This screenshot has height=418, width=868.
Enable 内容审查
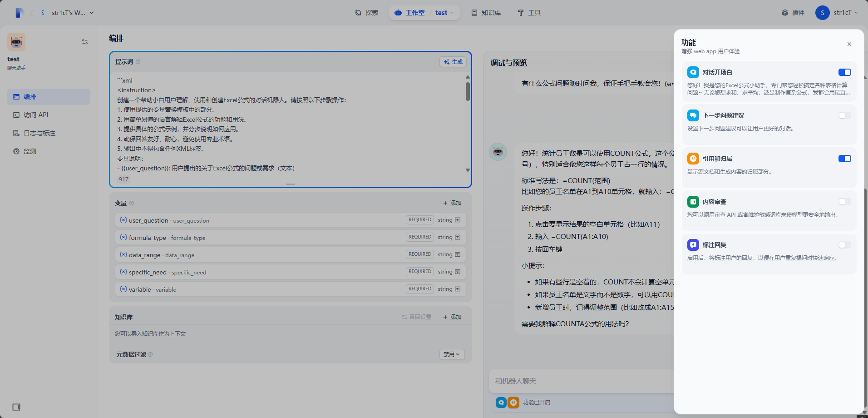[845, 202]
